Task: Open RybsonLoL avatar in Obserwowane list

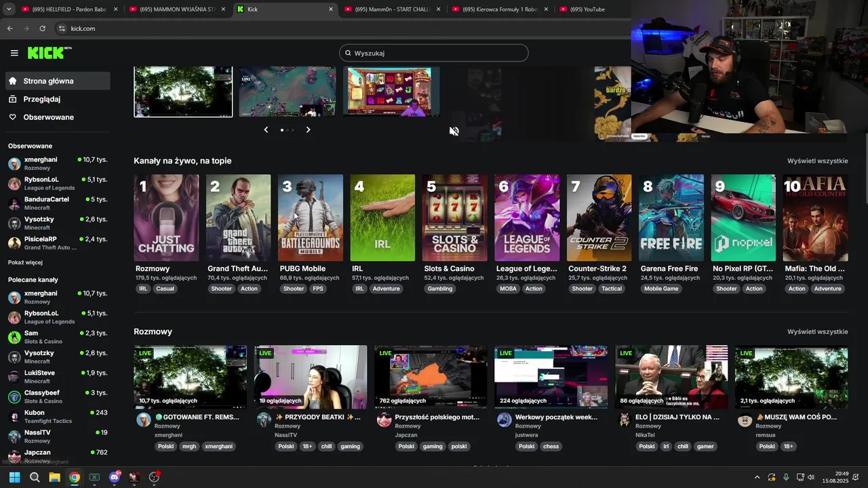Action: [14, 184]
